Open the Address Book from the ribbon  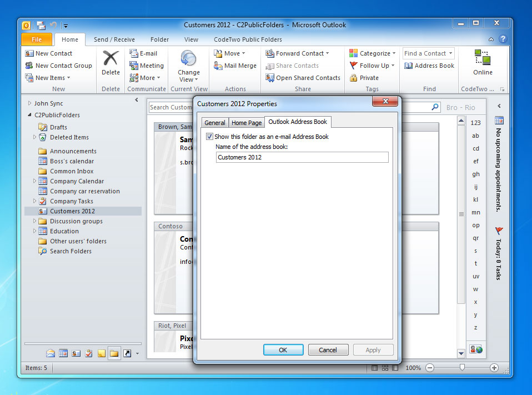point(429,66)
